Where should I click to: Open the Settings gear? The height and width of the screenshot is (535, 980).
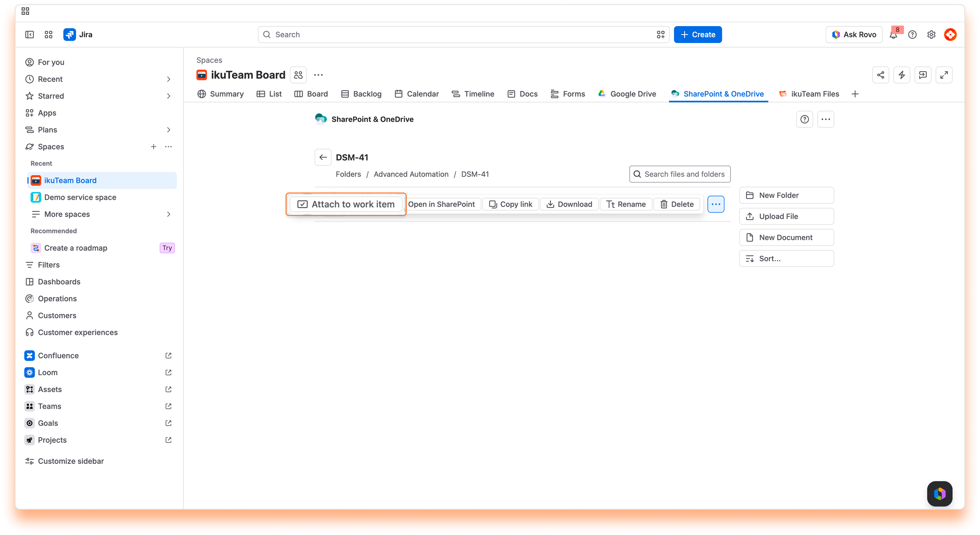click(931, 35)
